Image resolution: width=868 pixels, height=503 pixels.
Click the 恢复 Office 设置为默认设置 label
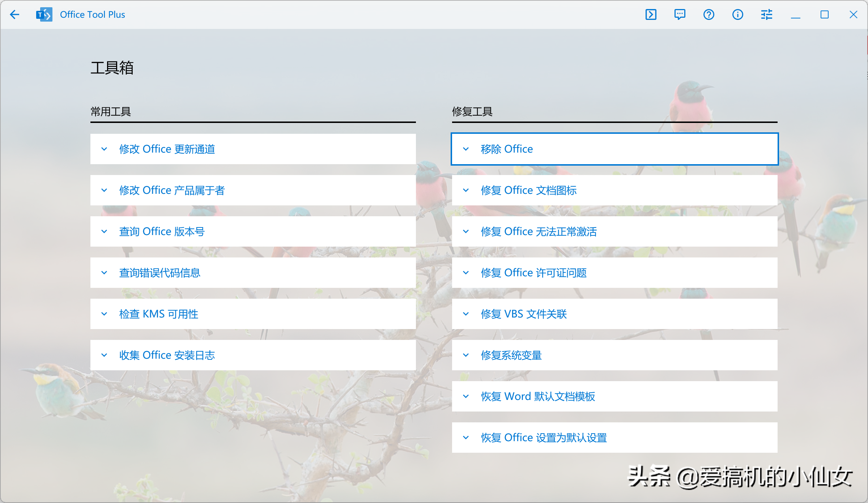coord(544,438)
